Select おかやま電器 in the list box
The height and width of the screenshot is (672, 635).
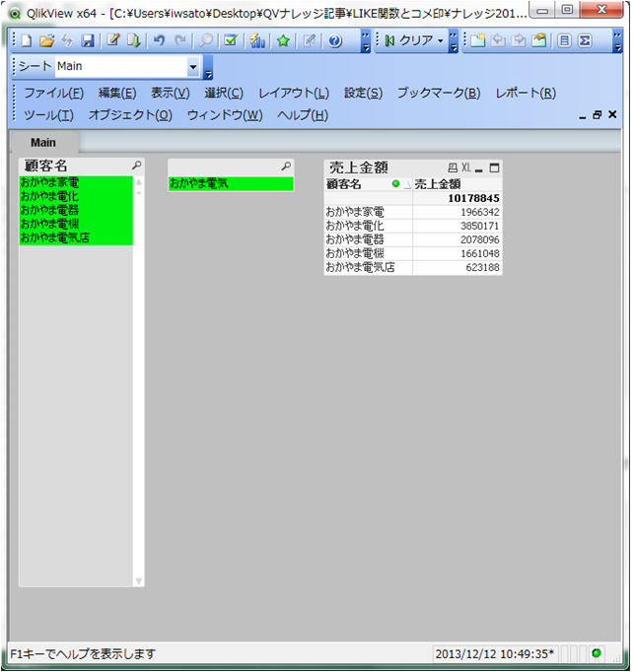[76, 211]
